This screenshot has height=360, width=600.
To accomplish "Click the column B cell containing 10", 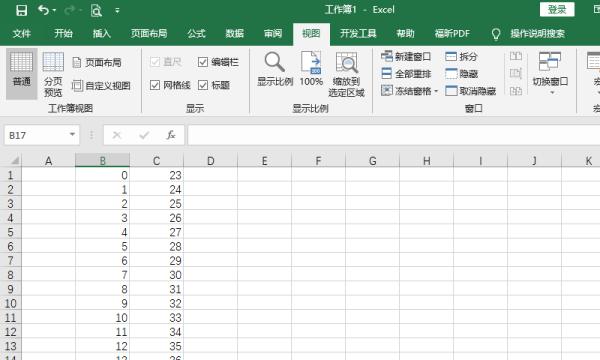I will click(x=103, y=318).
